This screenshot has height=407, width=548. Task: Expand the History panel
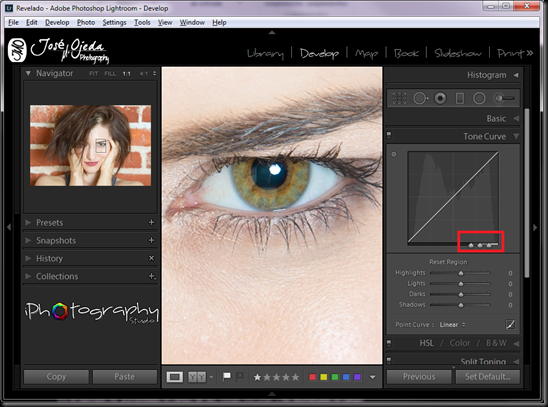coord(28,258)
